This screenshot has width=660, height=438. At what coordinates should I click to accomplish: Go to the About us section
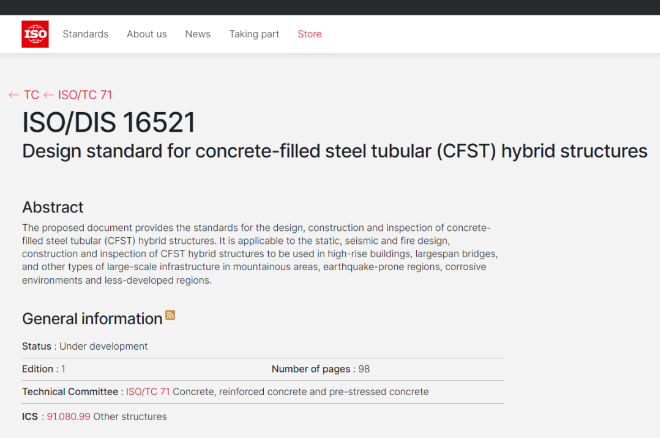[146, 34]
